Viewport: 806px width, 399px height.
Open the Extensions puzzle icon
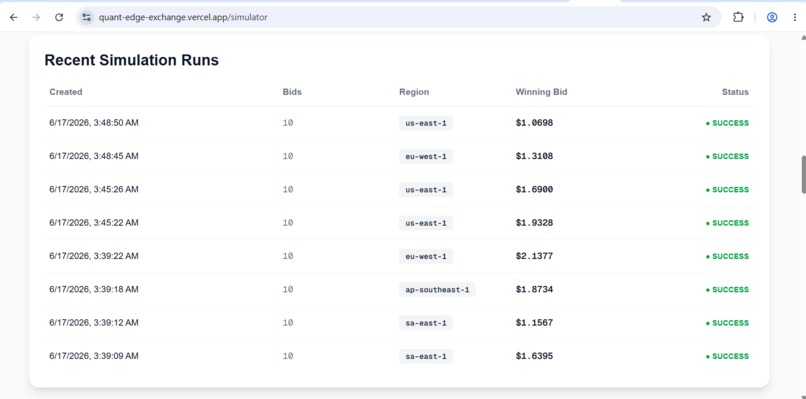(738, 17)
